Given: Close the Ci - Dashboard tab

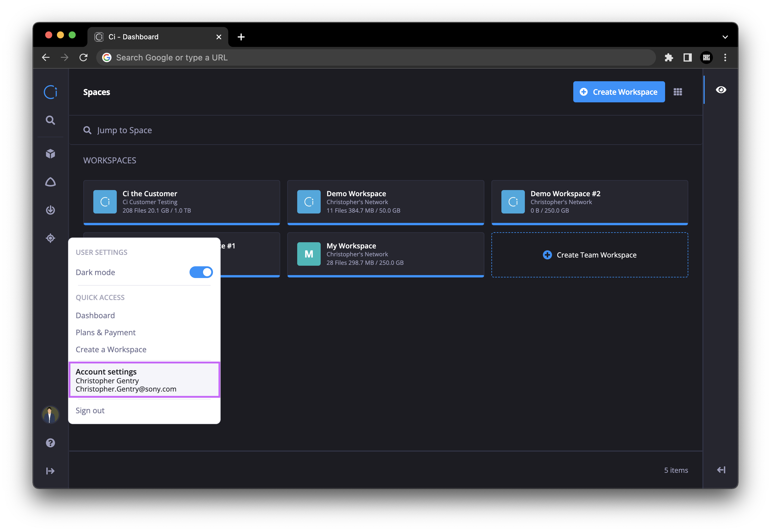Looking at the screenshot, I should (219, 37).
